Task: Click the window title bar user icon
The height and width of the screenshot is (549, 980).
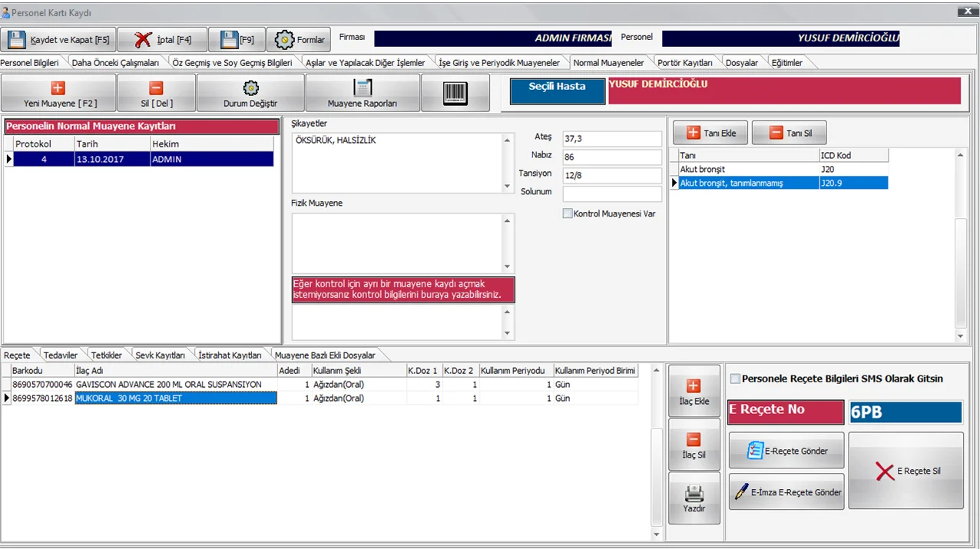Action: [x=6, y=13]
